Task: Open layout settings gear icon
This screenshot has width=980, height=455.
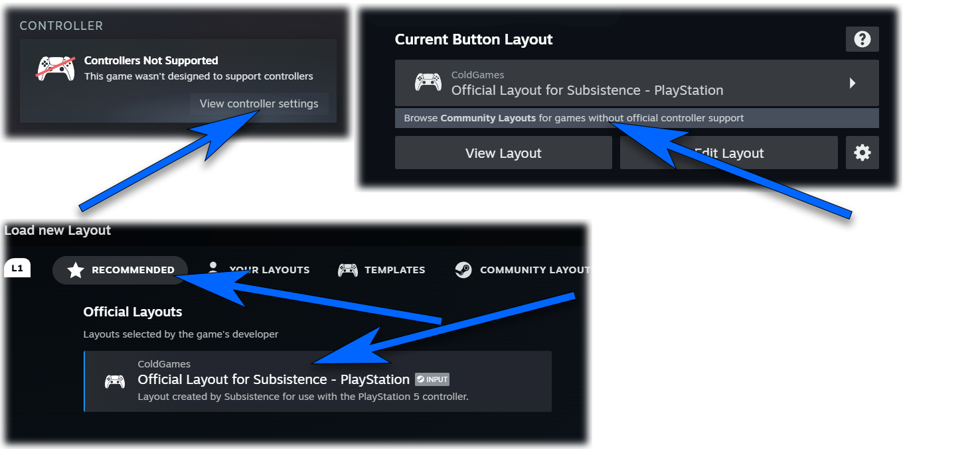Action: click(862, 153)
